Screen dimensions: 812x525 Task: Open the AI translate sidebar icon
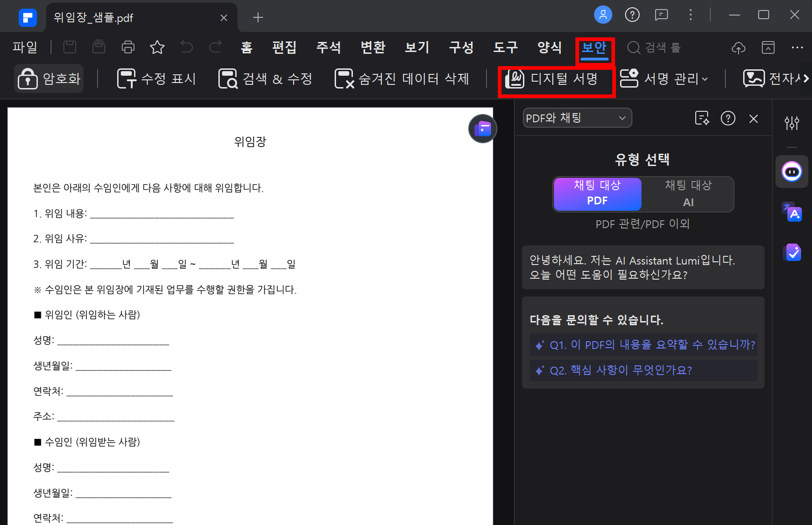(x=792, y=212)
